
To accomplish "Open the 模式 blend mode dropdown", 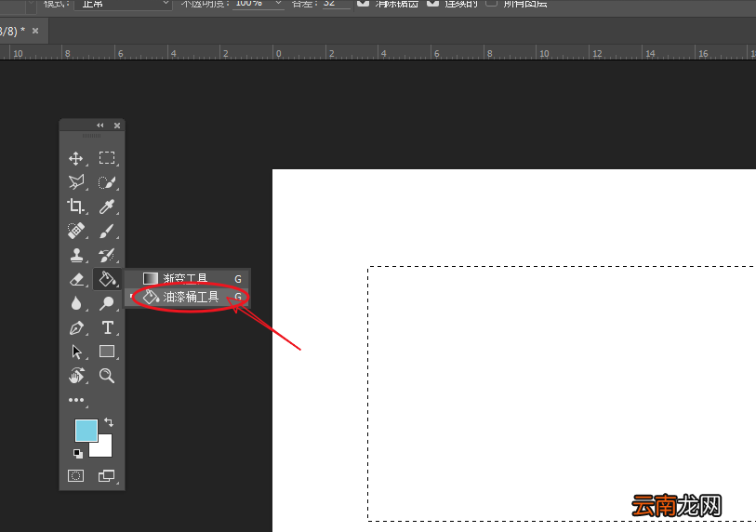I will coord(123,4).
